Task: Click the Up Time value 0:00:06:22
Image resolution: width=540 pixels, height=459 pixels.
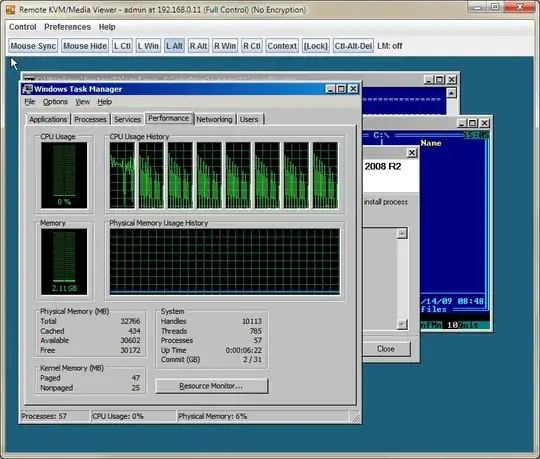Action: 243,350
